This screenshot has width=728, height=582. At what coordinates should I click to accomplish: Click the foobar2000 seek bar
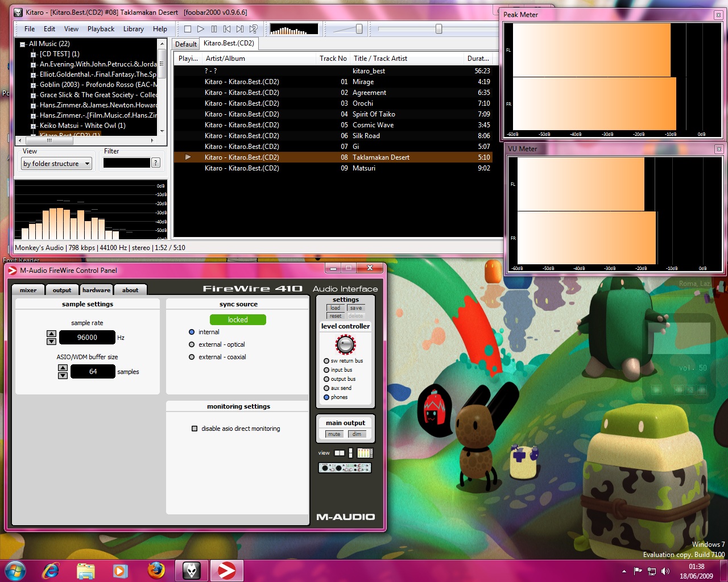(x=438, y=28)
